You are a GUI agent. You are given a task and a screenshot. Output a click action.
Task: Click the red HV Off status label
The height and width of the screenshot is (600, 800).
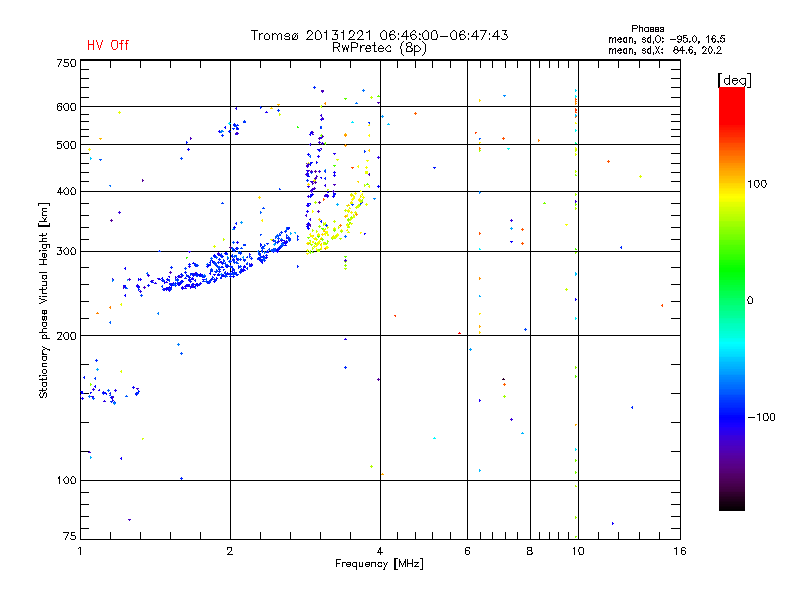pyautogui.click(x=107, y=45)
